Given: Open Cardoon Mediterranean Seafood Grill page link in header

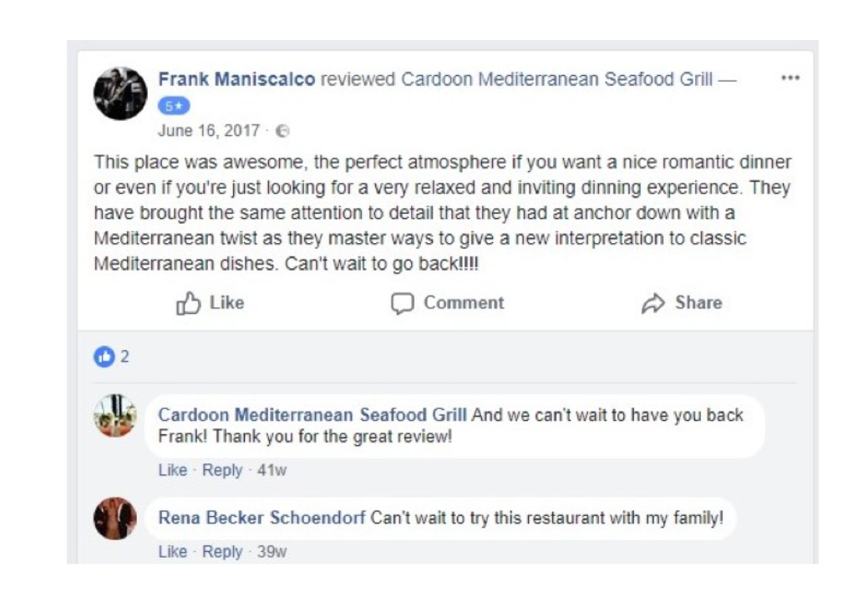Looking at the screenshot, I should 556,79.
